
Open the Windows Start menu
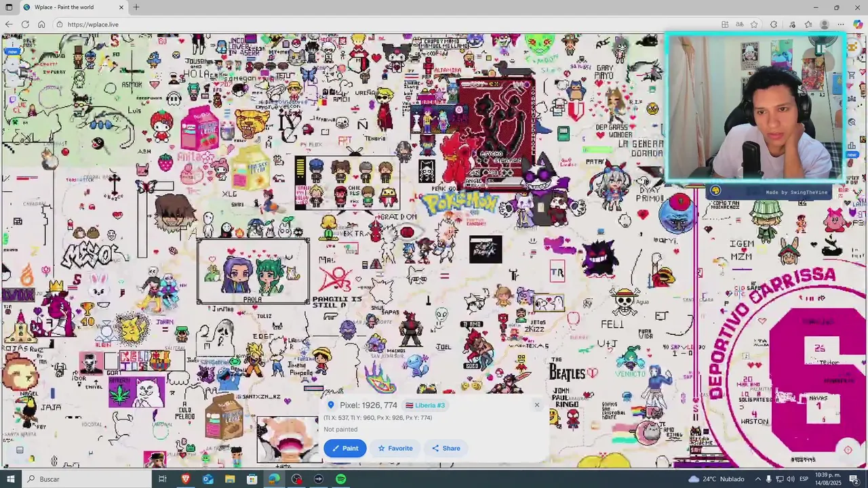(11, 479)
